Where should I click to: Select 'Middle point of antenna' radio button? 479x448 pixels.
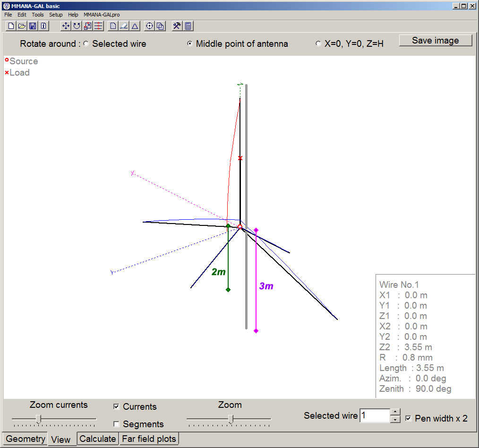(190, 43)
